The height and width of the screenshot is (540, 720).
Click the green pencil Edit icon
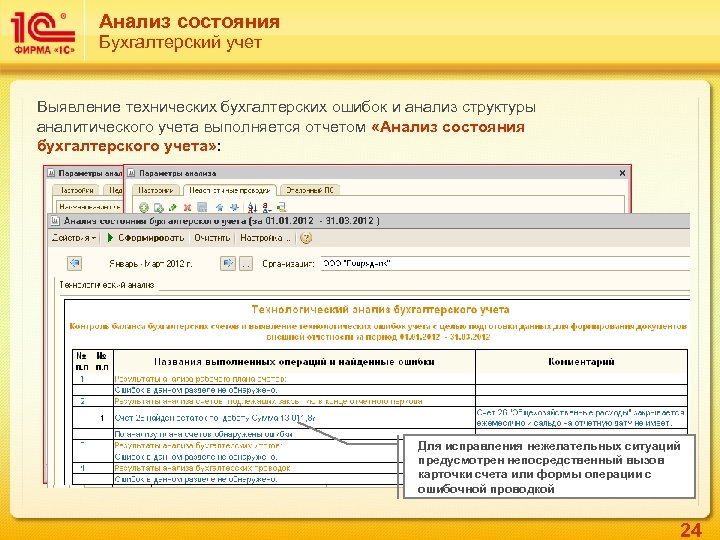pyautogui.click(x=173, y=208)
